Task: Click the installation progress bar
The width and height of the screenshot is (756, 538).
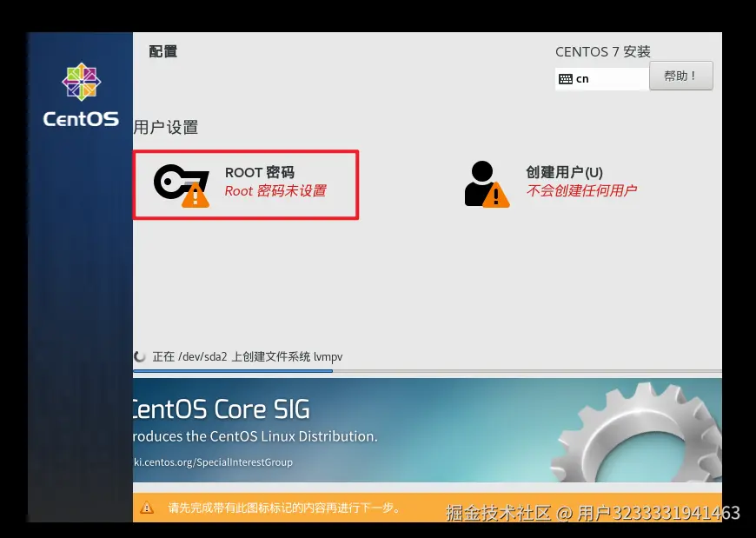Action: click(x=428, y=371)
